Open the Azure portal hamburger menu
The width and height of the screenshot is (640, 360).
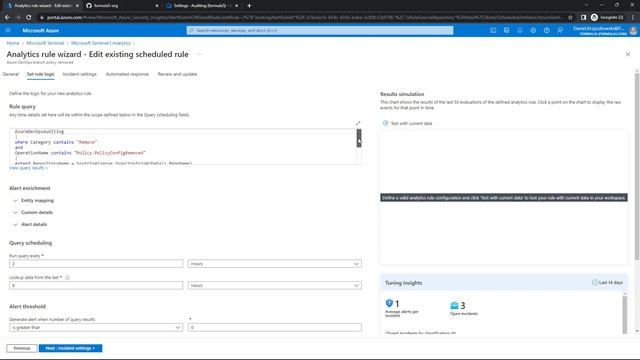pos(8,30)
